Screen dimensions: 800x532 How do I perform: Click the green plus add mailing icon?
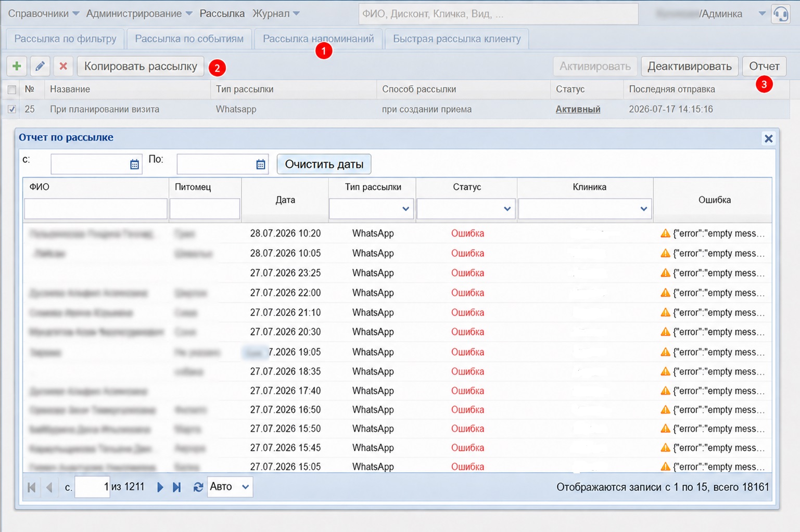[17, 66]
